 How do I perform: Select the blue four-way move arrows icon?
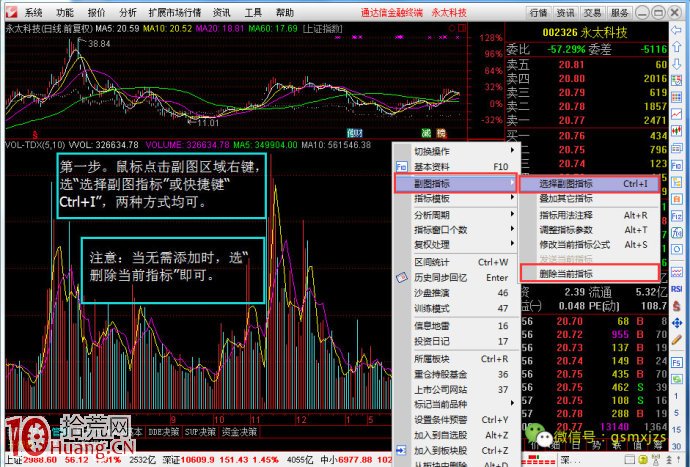coord(676,323)
